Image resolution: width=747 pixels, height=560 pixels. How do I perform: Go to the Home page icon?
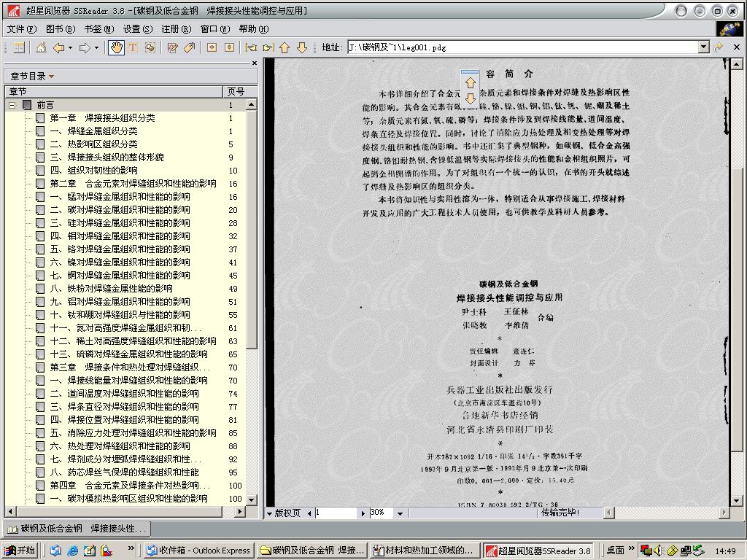(x=41, y=47)
